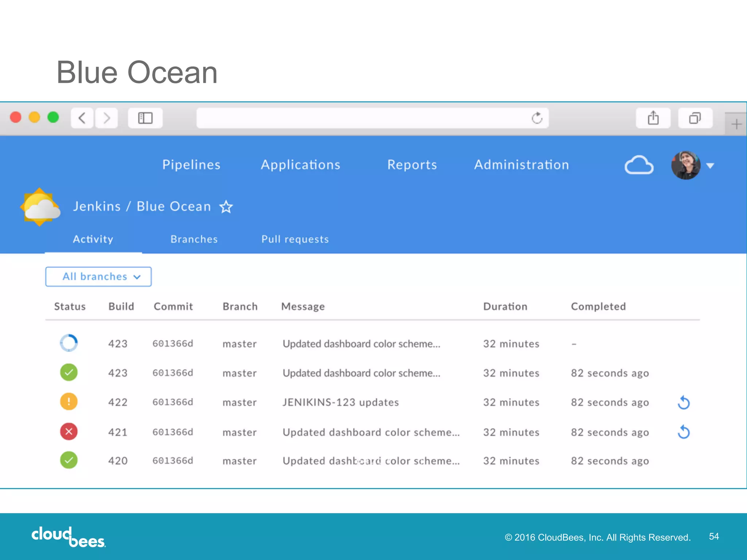
Task: Toggle the browser sidebar button
Action: pyautogui.click(x=145, y=118)
